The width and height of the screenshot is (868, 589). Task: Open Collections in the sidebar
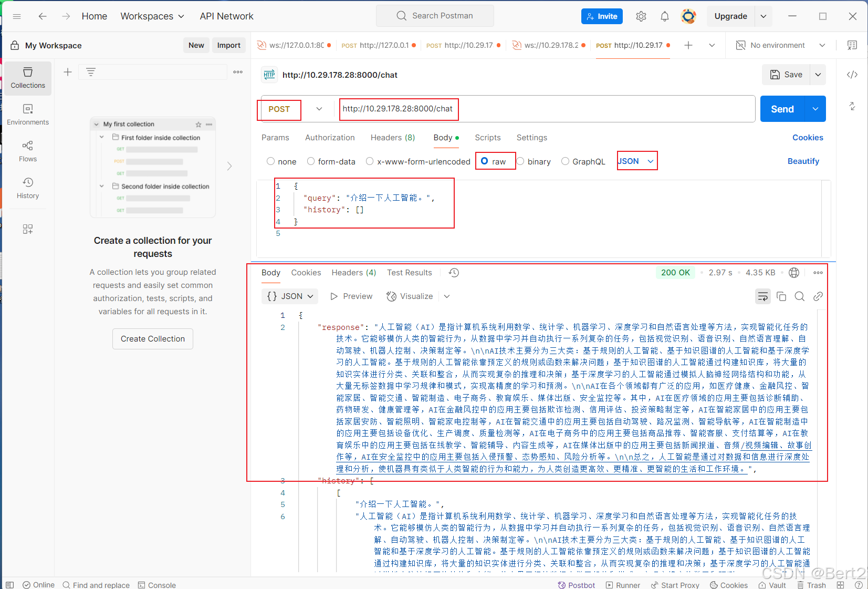click(28, 78)
